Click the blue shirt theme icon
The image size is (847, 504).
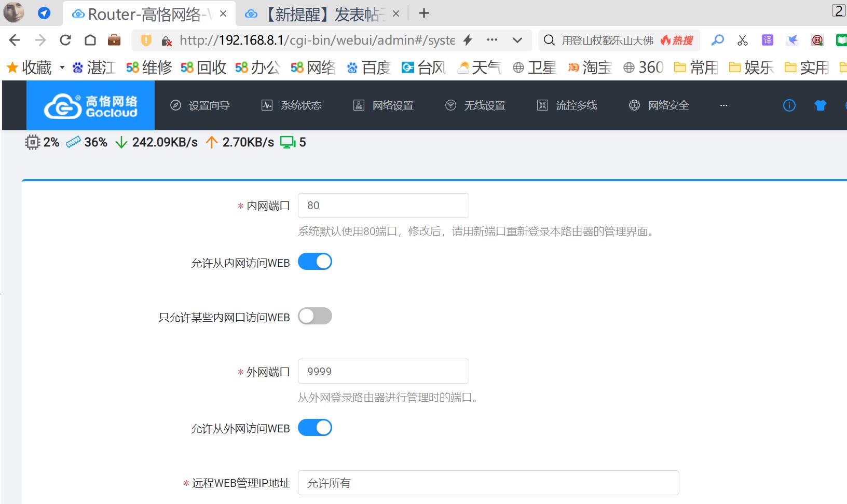820,106
